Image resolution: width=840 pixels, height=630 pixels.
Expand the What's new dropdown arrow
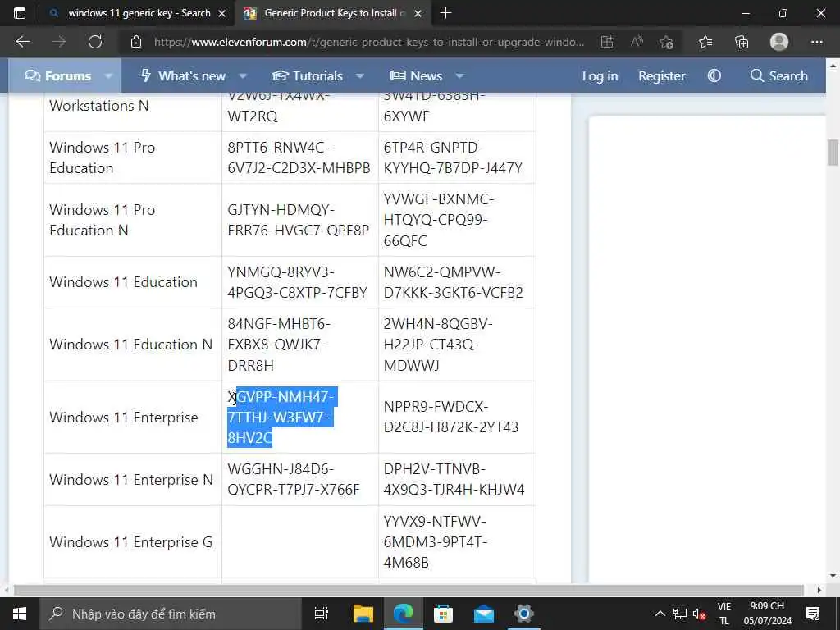243,76
